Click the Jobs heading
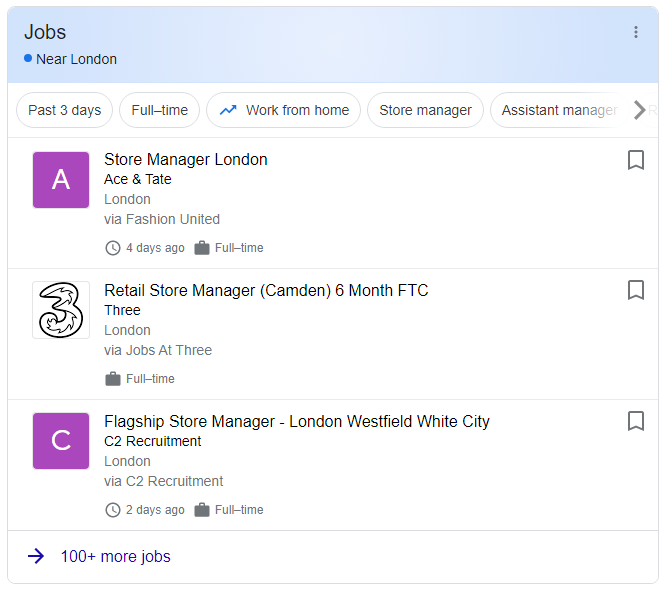The height and width of the screenshot is (590, 665). coord(45,32)
